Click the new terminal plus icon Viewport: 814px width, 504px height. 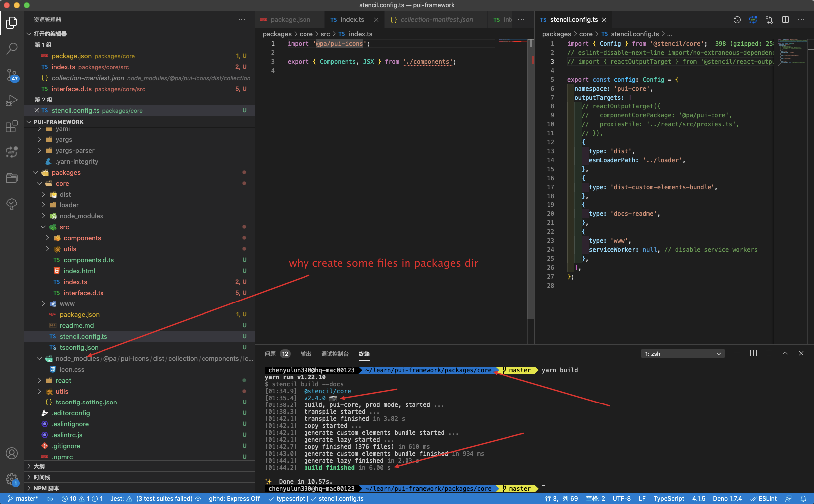[x=737, y=353]
